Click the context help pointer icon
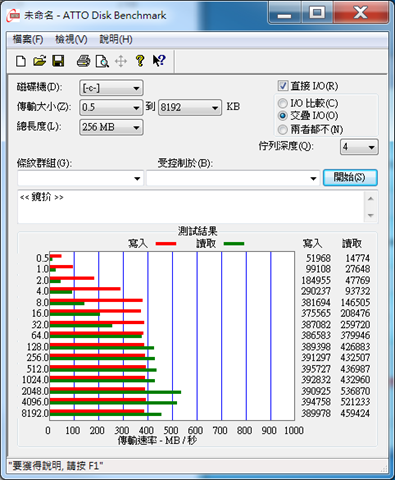This screenshot has width=395, height=480. tap(159, 61)
